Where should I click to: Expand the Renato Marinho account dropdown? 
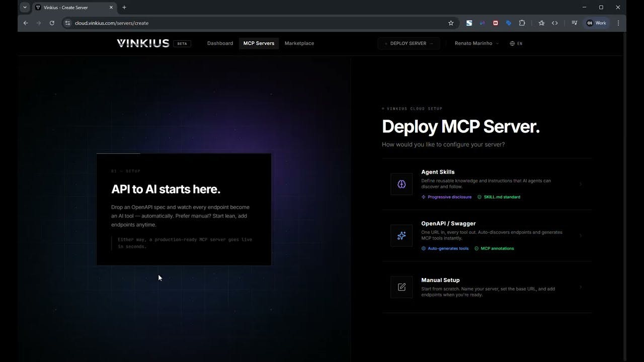pyautogui.click(x=476, y=43)
